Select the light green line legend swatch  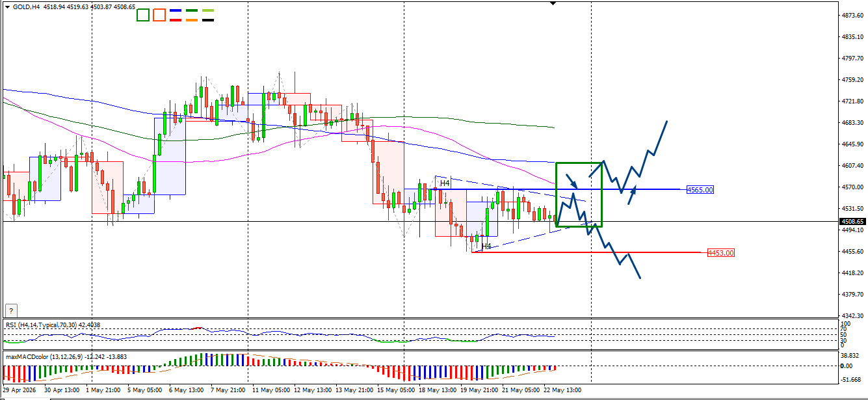click(208, 11)
